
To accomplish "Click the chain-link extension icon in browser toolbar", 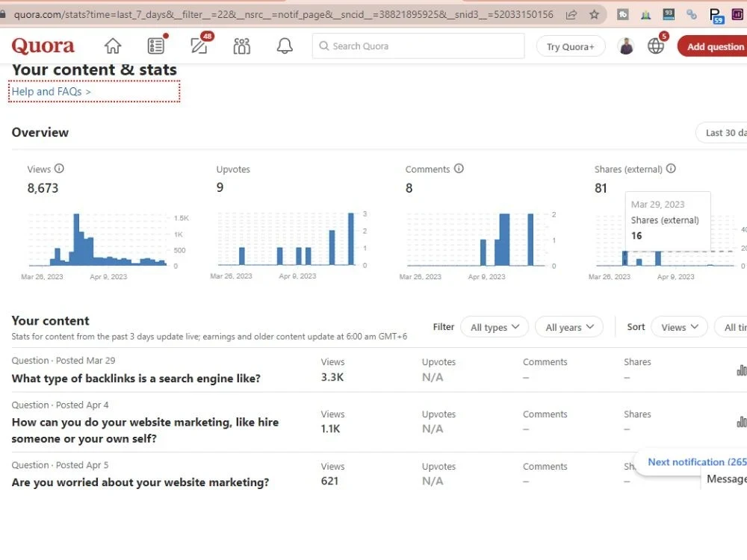I will (691, 15).
